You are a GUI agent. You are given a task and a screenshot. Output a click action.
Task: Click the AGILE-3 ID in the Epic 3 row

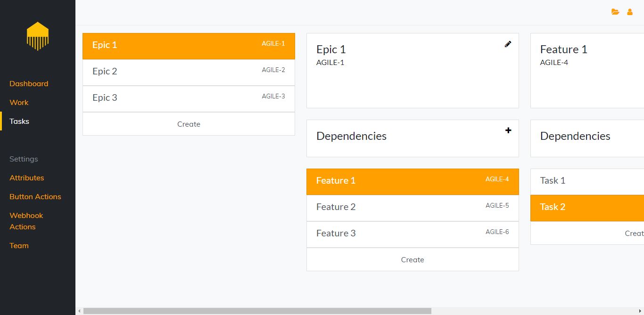[273, 96]
